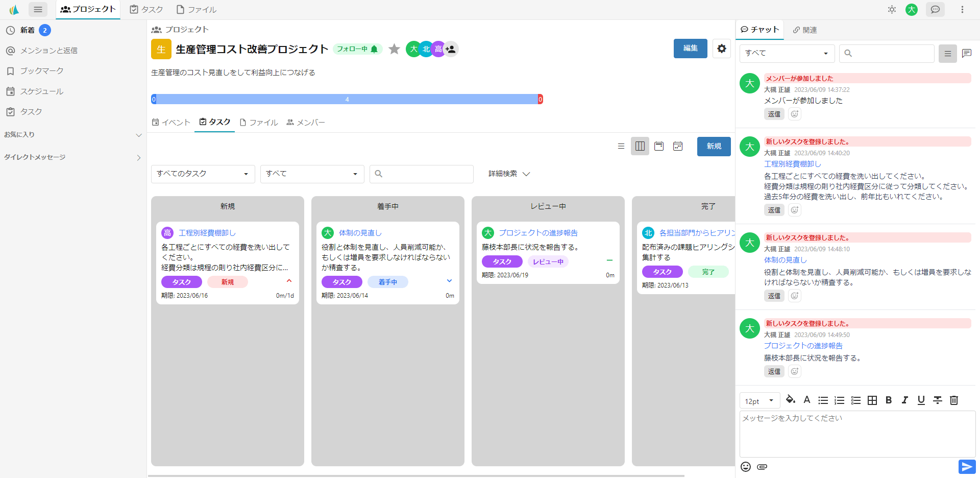Insert a table in the chat editor

pos(872,400)
